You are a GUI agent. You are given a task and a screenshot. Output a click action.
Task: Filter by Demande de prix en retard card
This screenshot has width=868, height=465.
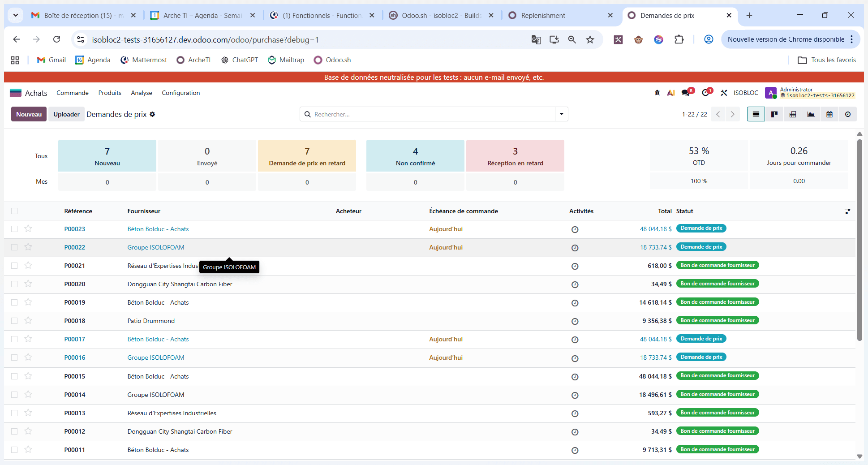pyautogui.click(x=307, y=156)
